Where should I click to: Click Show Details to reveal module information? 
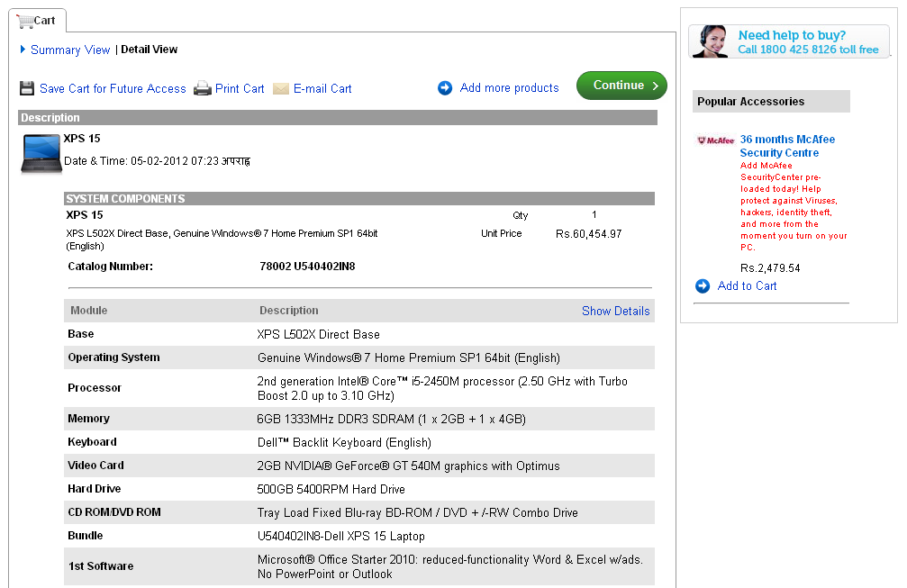(x=616, y=310)
